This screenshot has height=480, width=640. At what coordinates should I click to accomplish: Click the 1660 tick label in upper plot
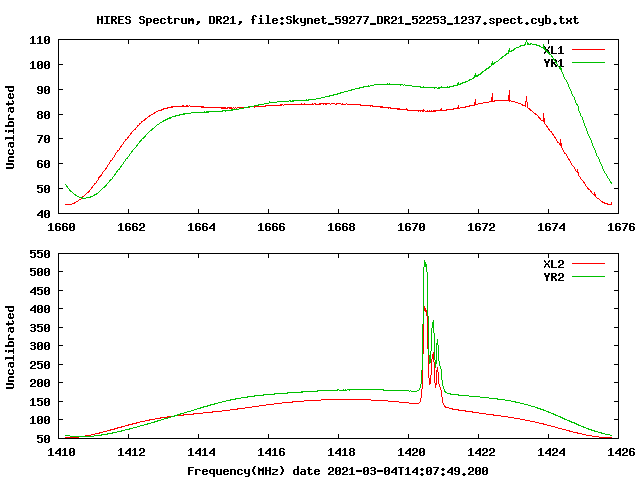[61, 227]
